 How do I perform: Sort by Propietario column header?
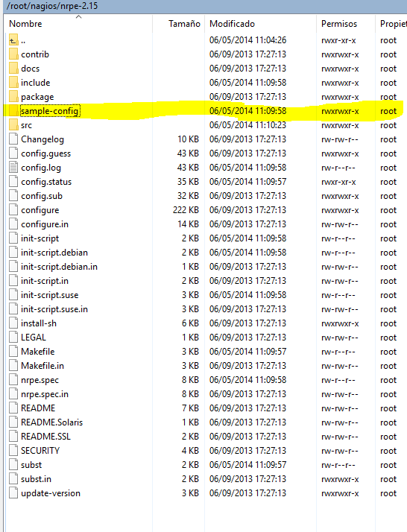click(393, 24)
